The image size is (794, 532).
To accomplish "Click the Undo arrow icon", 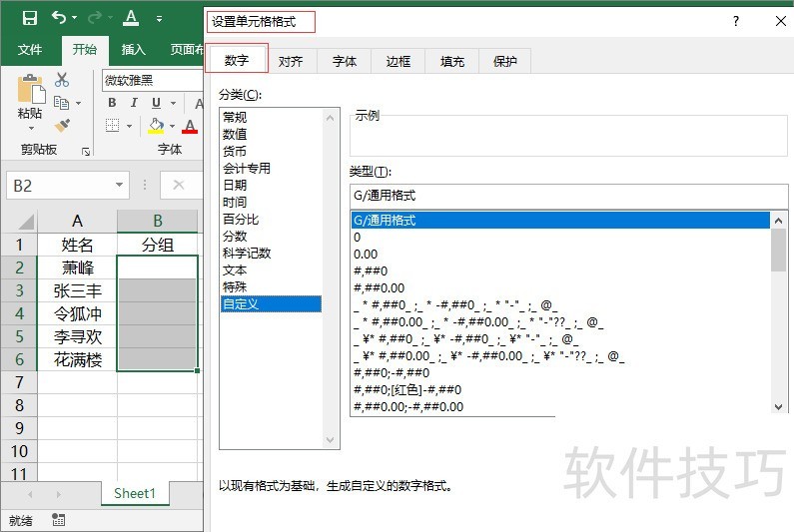I will tap(59, 18).
